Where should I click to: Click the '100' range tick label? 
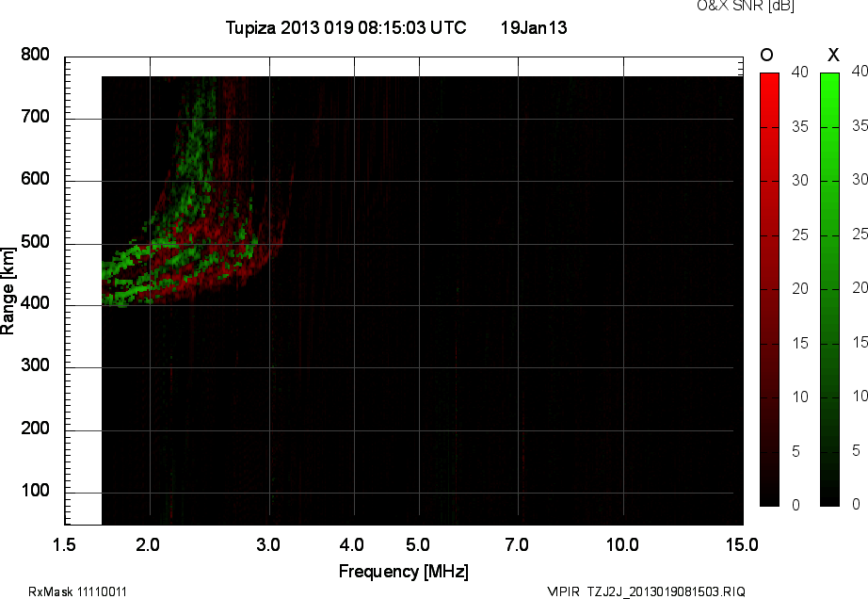35,491
